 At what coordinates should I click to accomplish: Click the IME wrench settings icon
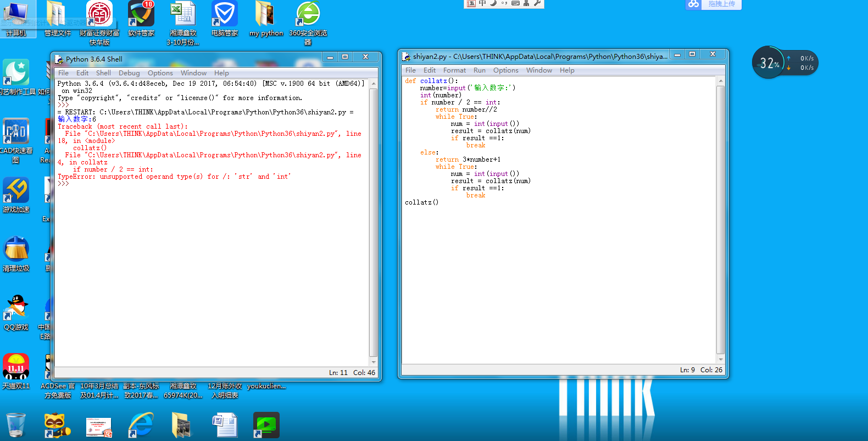[x=537, y=3]
